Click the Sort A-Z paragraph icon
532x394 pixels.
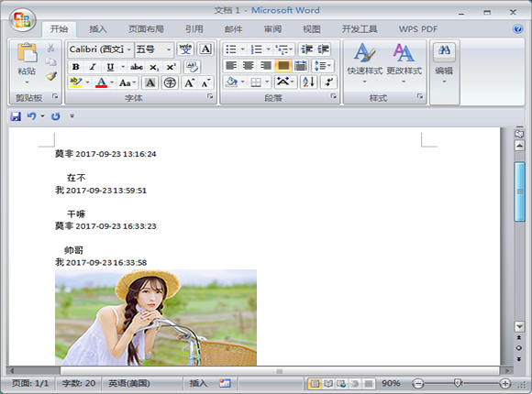[x=309, y=82]
